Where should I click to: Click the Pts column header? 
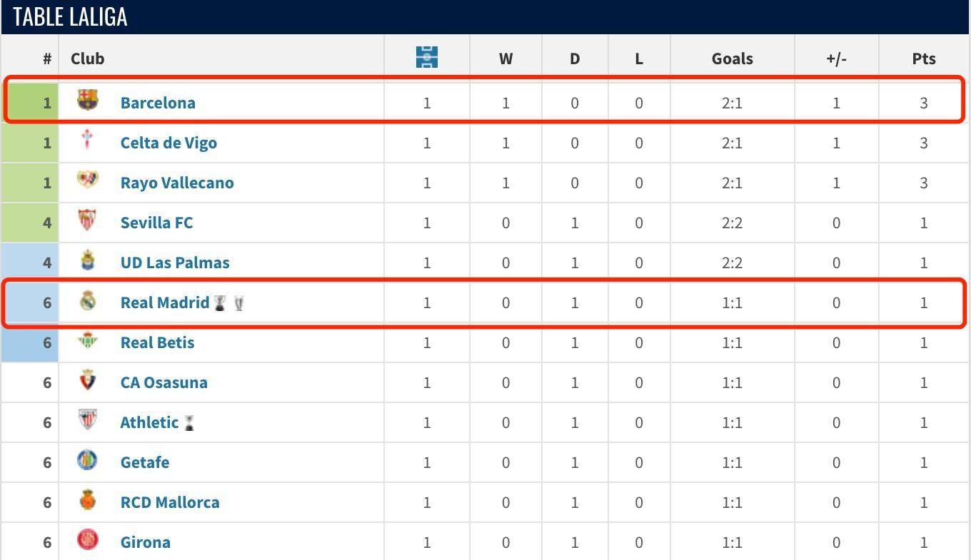pos(924,58)
